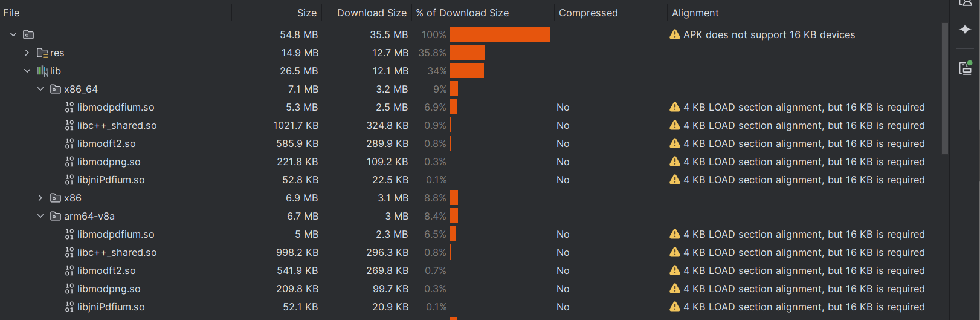Sort by the Download Size column header
The height and width of the screenshot is (320, 980).
[x=372, y=13]
